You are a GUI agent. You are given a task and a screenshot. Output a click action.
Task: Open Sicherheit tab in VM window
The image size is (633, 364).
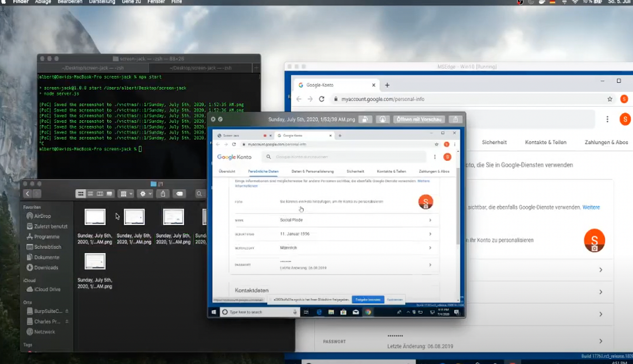point(494,142)
